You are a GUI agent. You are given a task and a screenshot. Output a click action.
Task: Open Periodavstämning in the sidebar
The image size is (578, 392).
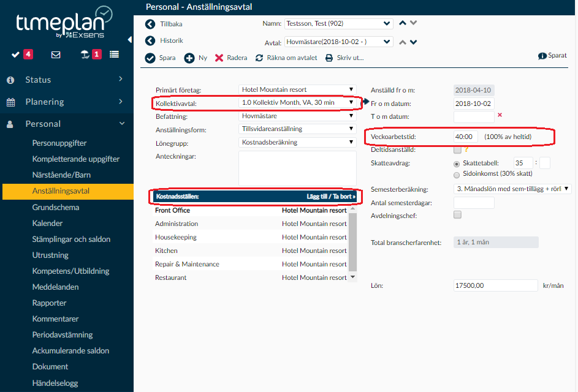63,334
